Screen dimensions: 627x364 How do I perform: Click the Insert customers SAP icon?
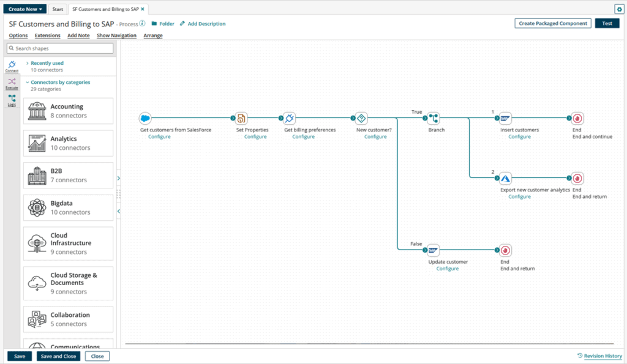(505, 118)
